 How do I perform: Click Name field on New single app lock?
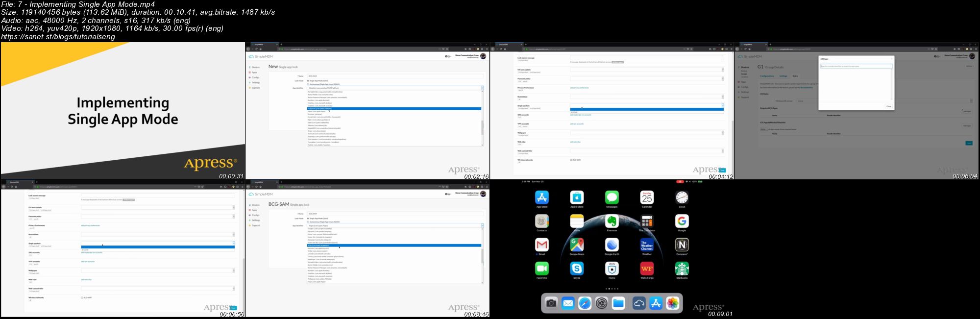395,76
